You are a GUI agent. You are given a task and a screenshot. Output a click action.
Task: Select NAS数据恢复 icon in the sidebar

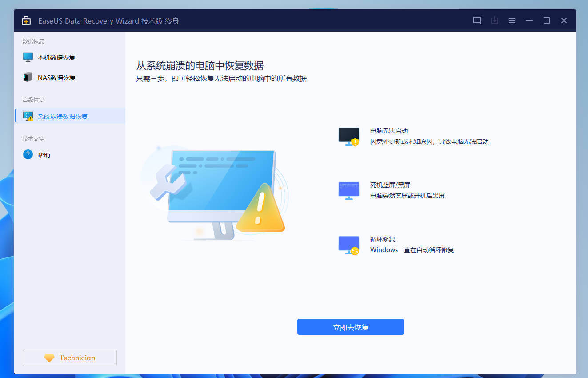coord(28,77)
